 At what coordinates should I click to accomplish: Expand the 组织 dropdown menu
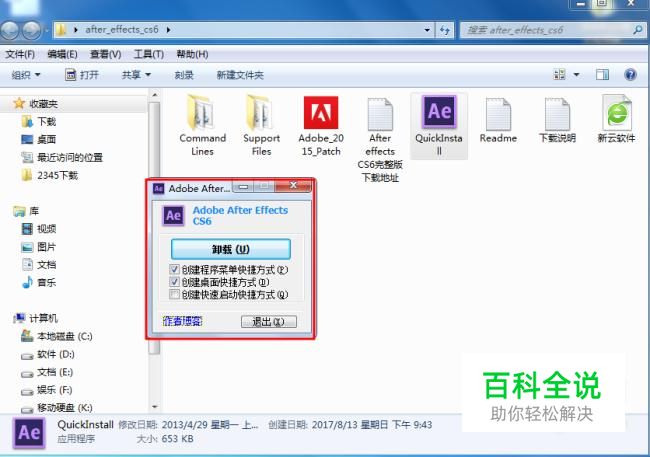coord(26,75)
